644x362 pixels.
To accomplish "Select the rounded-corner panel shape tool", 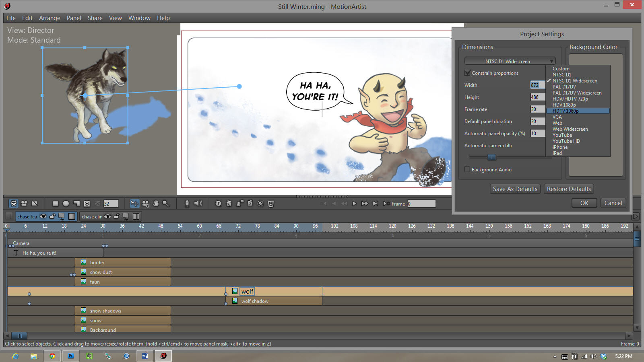I will coord(76,204).
